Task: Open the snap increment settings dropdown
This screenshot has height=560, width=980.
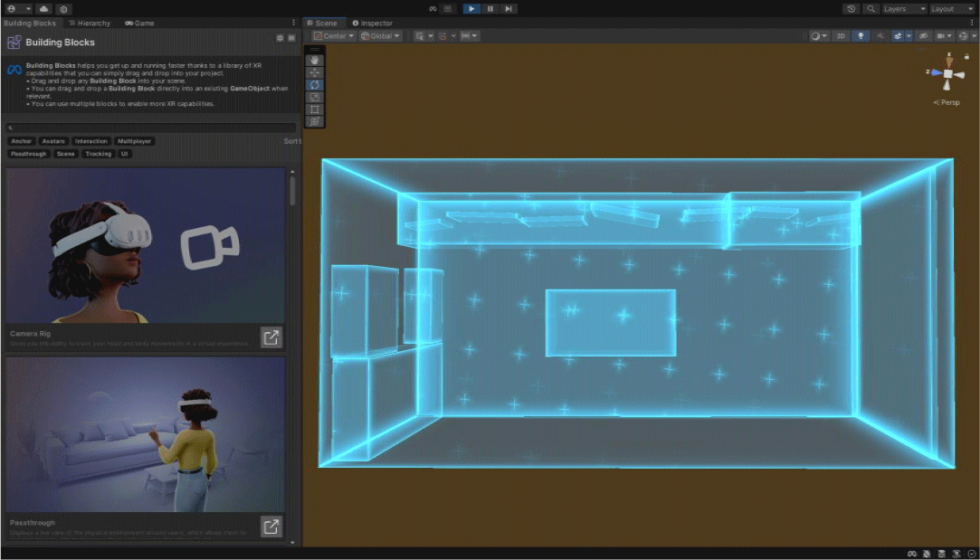Action: coord(470,36)
